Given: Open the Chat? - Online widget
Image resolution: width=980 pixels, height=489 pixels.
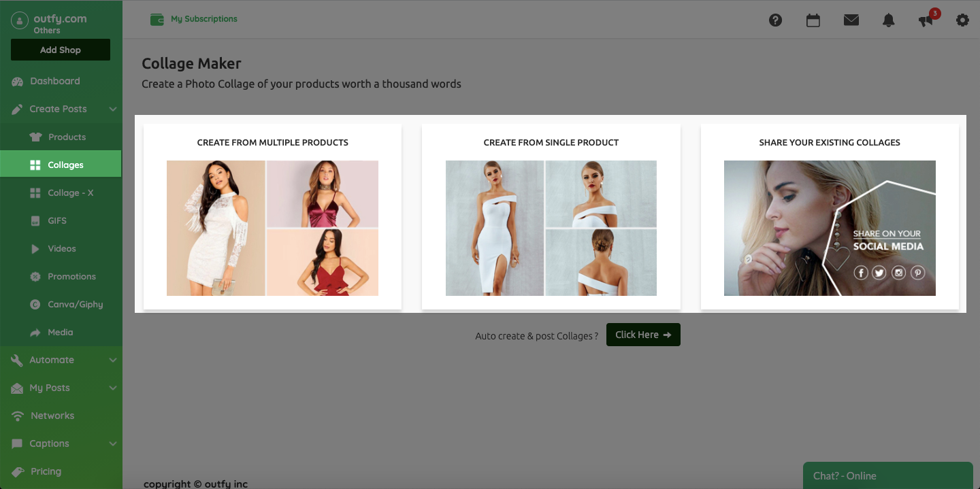Looking at the screenshot, I should pyautogui.click(x=887, y=475).
